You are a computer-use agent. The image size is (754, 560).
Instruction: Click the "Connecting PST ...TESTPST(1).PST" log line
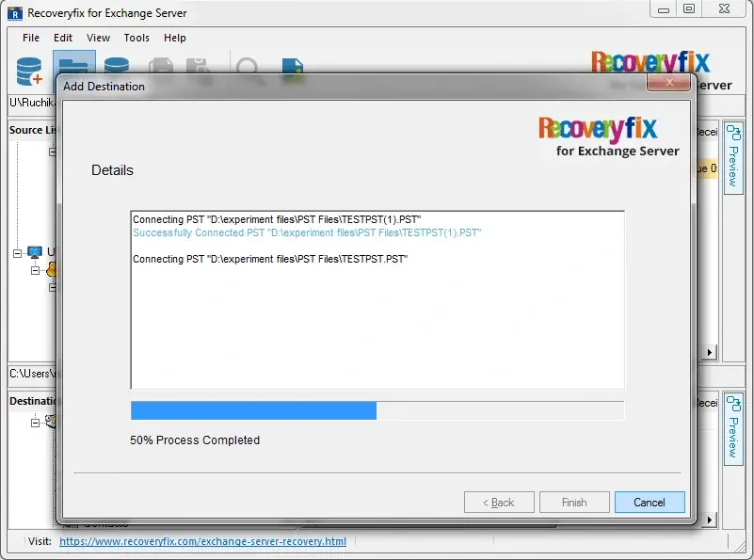tap(277, 219)
